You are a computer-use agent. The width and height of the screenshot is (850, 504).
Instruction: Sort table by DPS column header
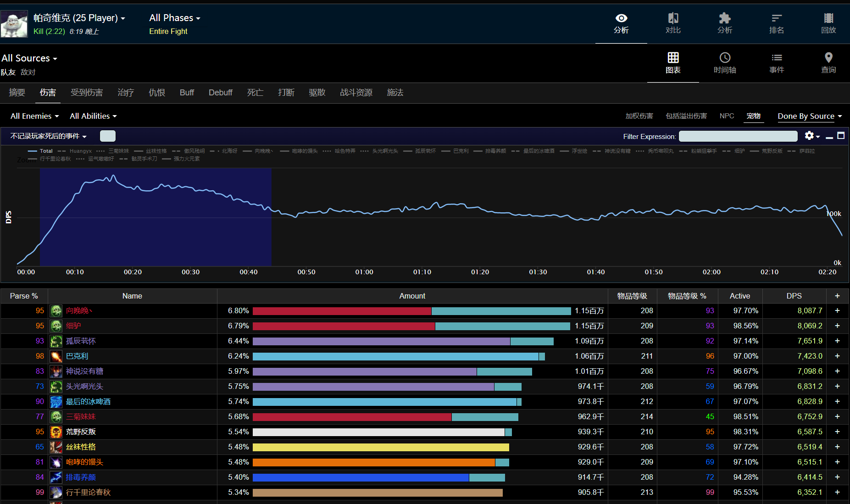[x=794, y=296]
